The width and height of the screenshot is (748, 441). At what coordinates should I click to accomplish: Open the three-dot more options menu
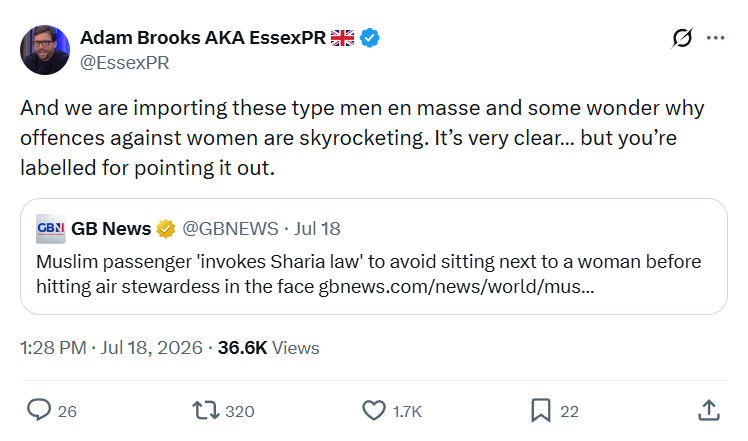tap(716, 38)
